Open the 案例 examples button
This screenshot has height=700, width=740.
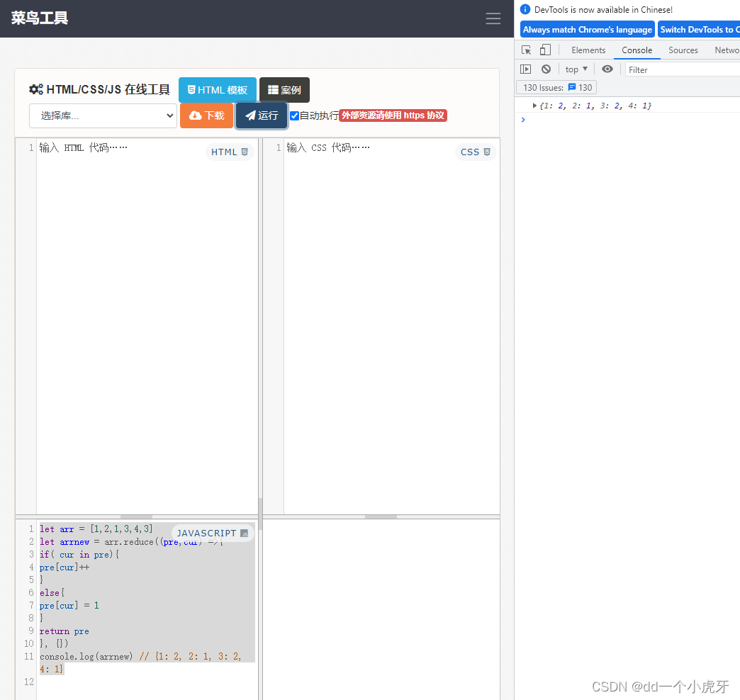[284, 89]
